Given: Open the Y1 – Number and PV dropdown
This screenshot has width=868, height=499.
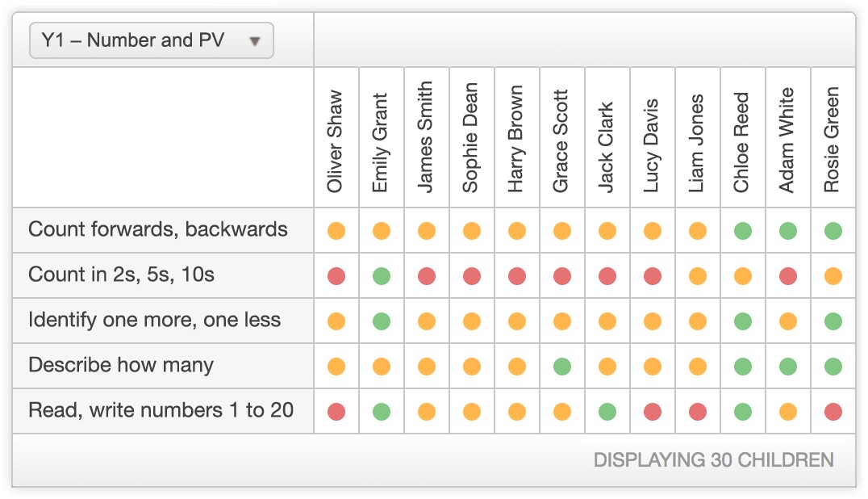Looking at the screenshot, I should (x=151, y=40).
